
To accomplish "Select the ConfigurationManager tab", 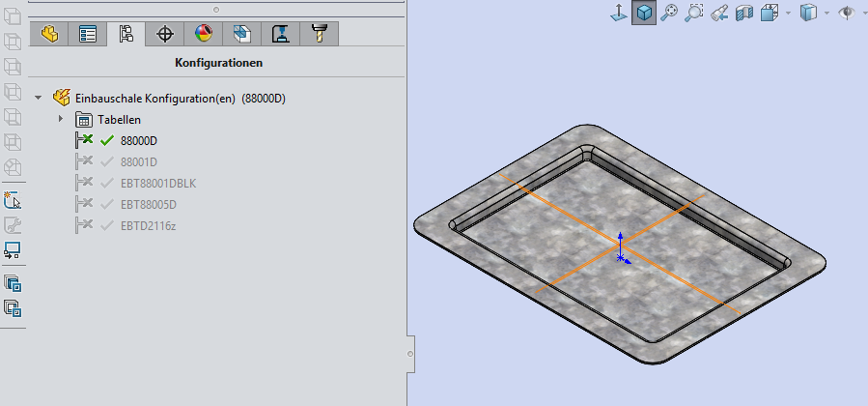I will [126, 35].
